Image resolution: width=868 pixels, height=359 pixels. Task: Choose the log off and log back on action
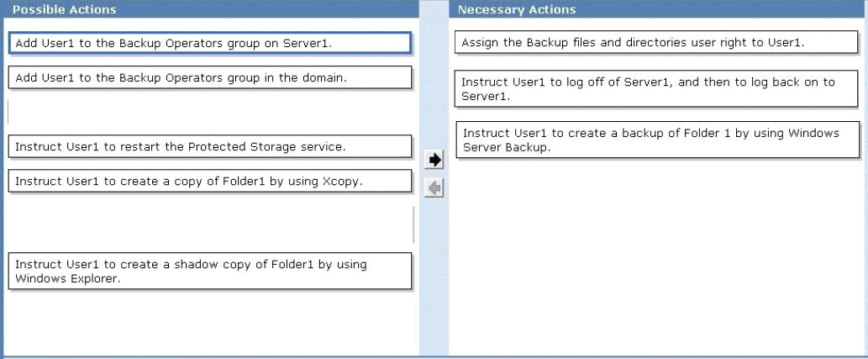656,88
